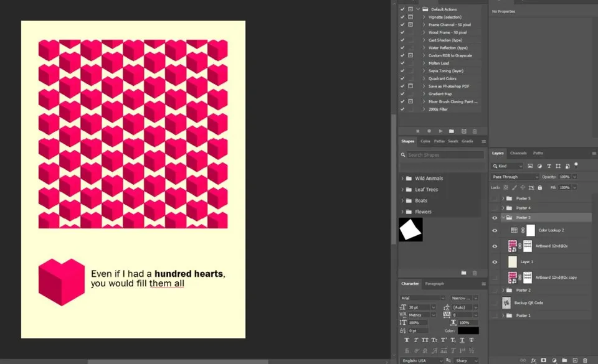Viewport: 598px width, 364px height.
Task: Filter layers by shape layers icon
Action: coord(558,166)
